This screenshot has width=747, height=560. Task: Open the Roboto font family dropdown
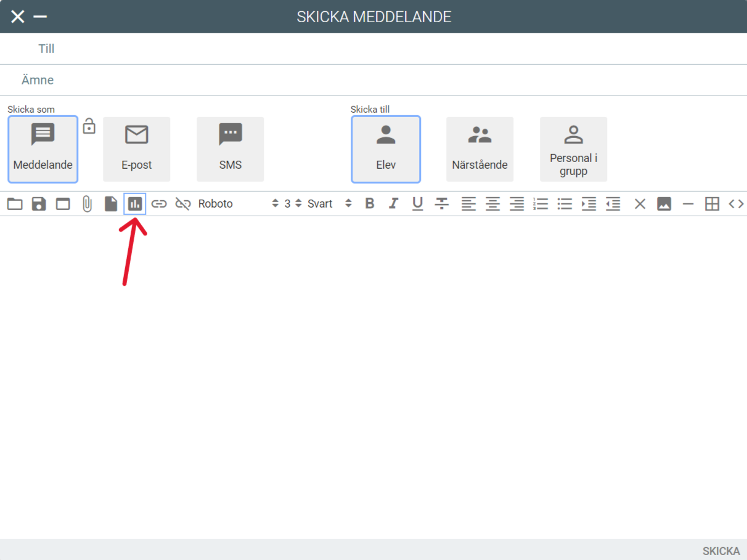click(x=238, y=204)
